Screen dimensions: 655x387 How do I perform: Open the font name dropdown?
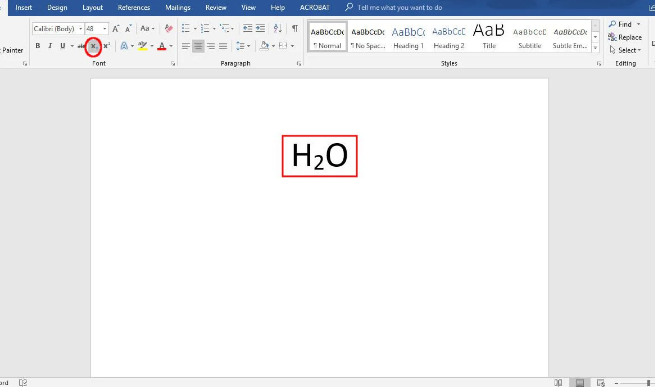pyautogui.click(x=81, y=29)
